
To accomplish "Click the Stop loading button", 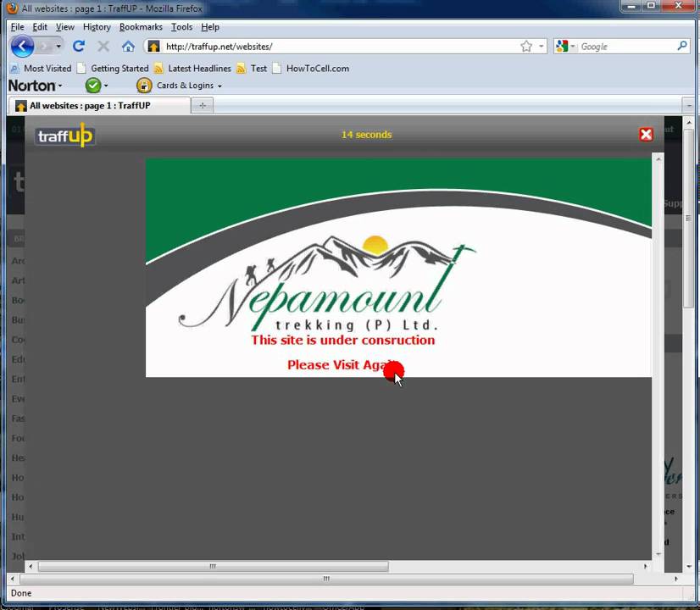I will click(x=103, y=46).
